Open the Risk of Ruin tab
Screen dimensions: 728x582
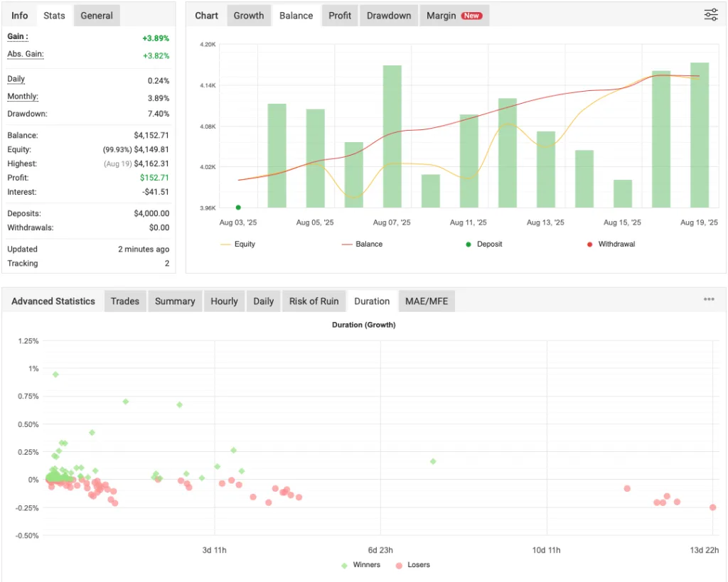coord(314,301)
